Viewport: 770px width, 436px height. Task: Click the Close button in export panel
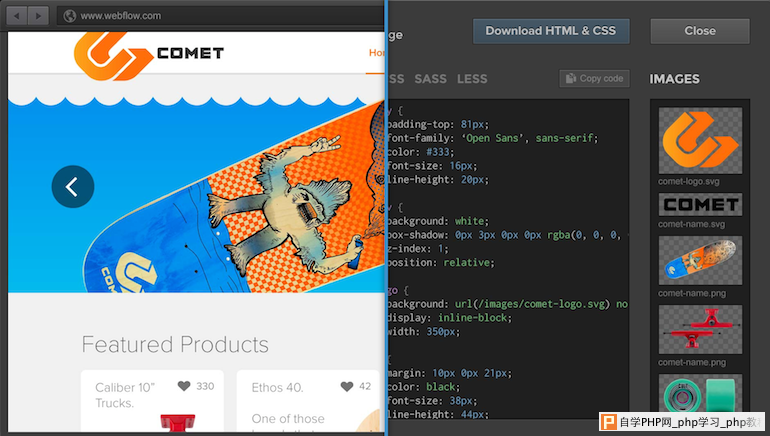click(x=700, y=31)
